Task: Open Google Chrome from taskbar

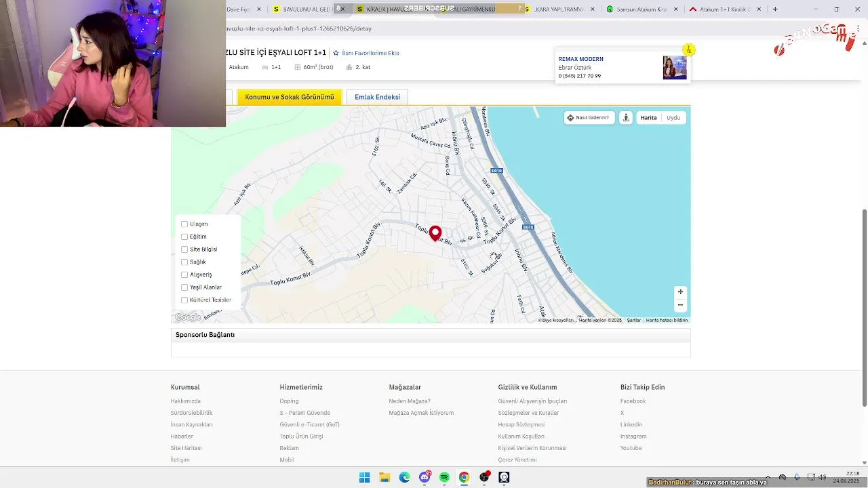Action: click(464, 477)
